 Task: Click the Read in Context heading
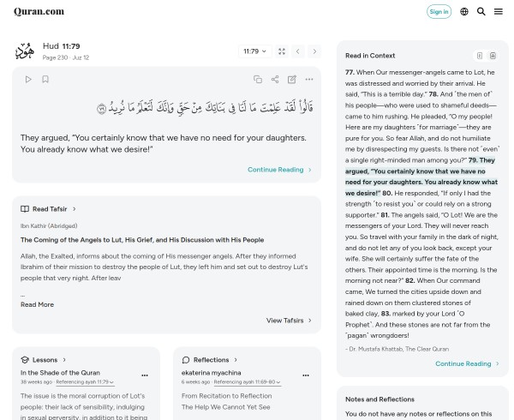[x=370, y=56]
